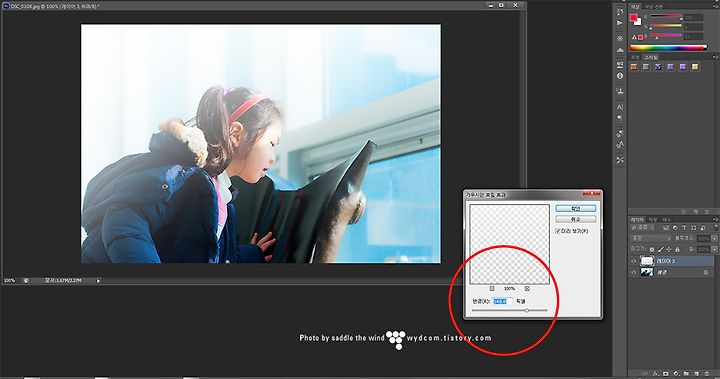Toggle lock all icon in the Layers panel
The width and height of the screenshot is (720, 379).
677,249
